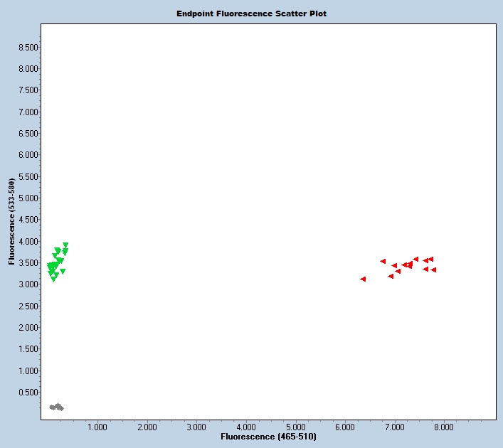Click the 6.000 tick label on X-axis
The image size is (503, 448).
coord(344,427)
